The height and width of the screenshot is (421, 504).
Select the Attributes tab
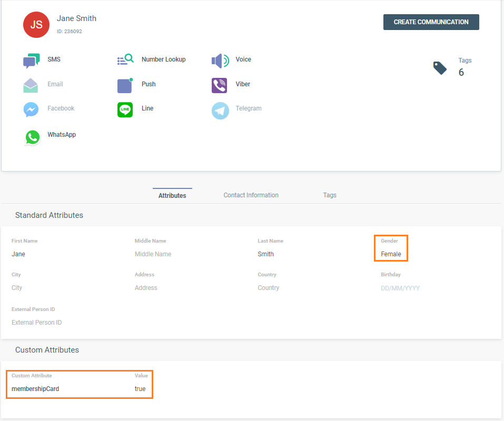172,195
